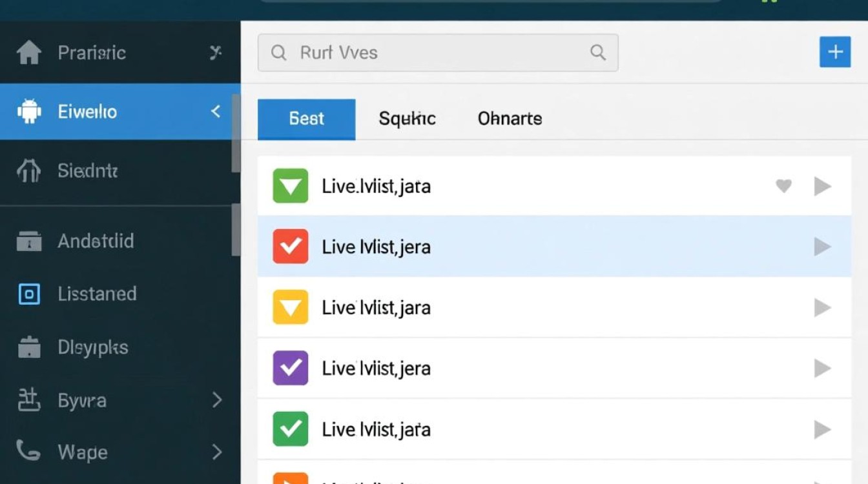This screenshot has width=868, height=484.
Task: Select the Best tab button
Action: point(306,119)
